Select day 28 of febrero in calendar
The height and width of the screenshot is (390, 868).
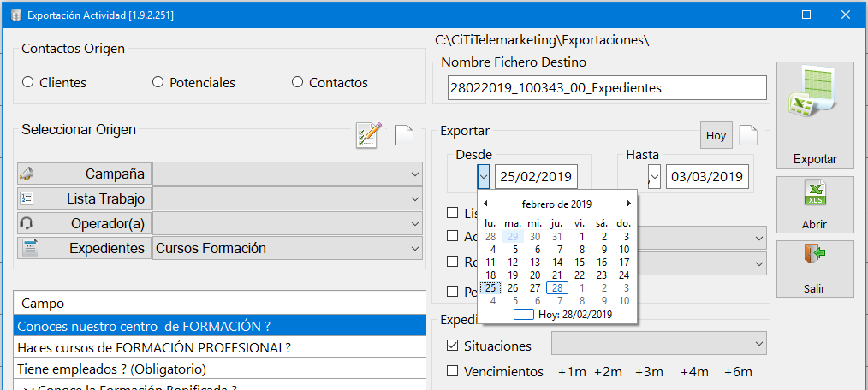pos(557,287)
